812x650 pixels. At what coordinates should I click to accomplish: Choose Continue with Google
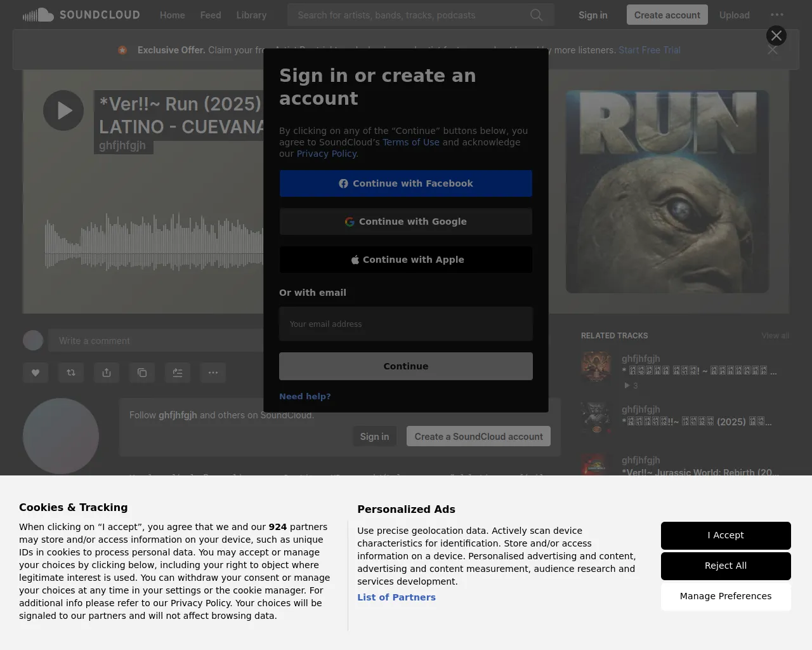[406, 222]
